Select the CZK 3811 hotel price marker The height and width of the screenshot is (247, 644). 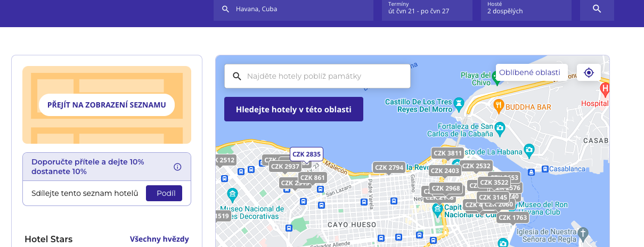pyautogui.click(x=447, y=153)
